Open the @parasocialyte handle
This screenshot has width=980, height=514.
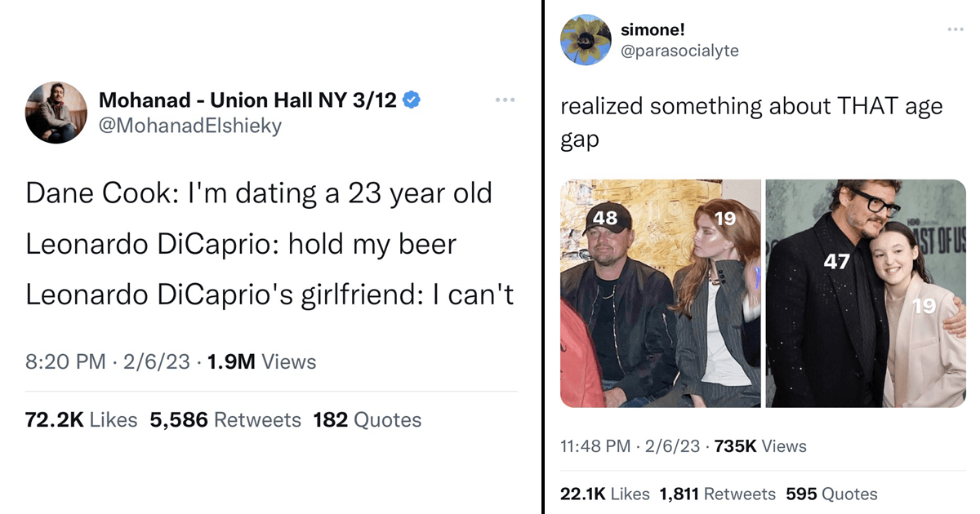click(679, 51)
